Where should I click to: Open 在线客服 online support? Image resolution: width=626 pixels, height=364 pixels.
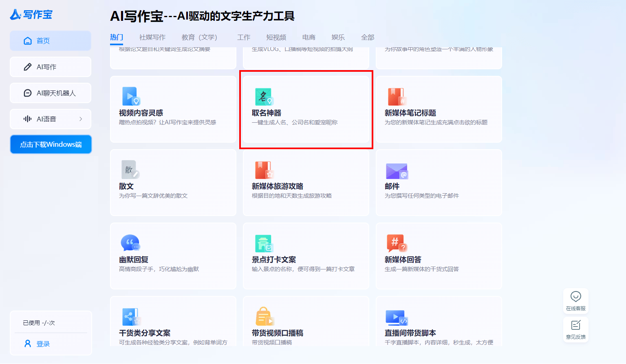pyautogui.click(x=575, y=301)
